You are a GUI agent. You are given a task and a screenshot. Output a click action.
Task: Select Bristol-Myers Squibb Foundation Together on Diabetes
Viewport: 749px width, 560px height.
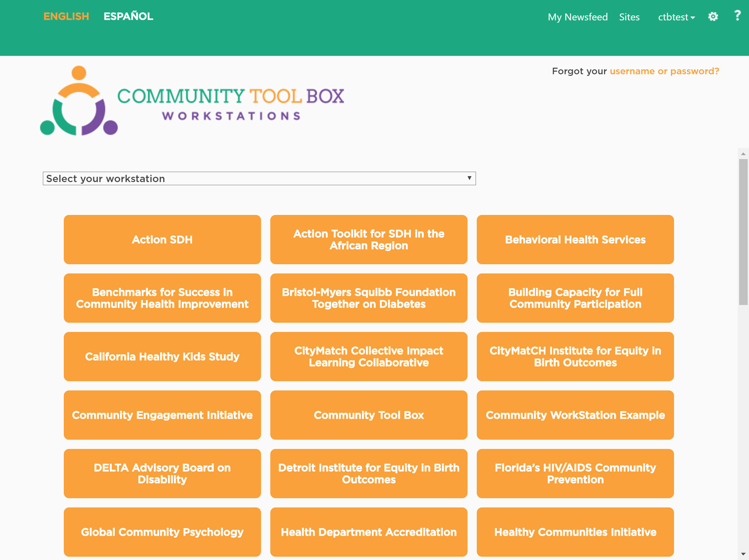point(369,298)
